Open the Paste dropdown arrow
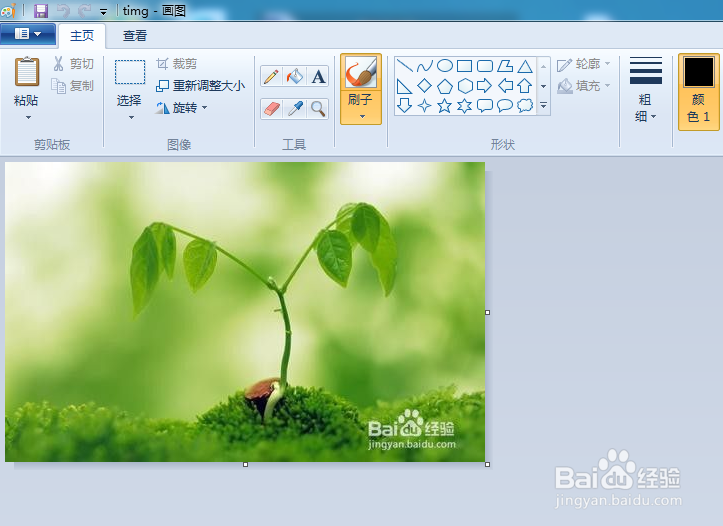 (28, 118)
